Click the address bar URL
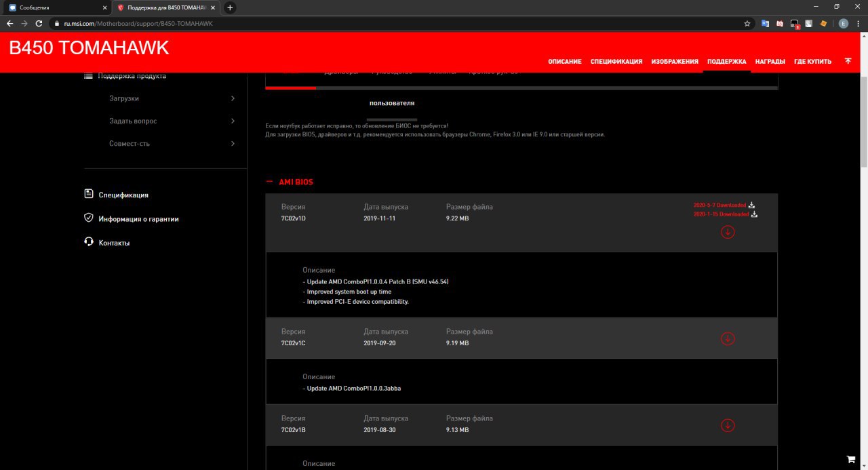 coord(138,23)
